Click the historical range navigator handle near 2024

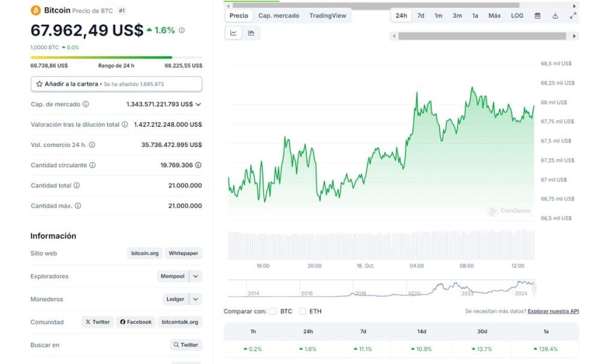(x=534, y=288)
